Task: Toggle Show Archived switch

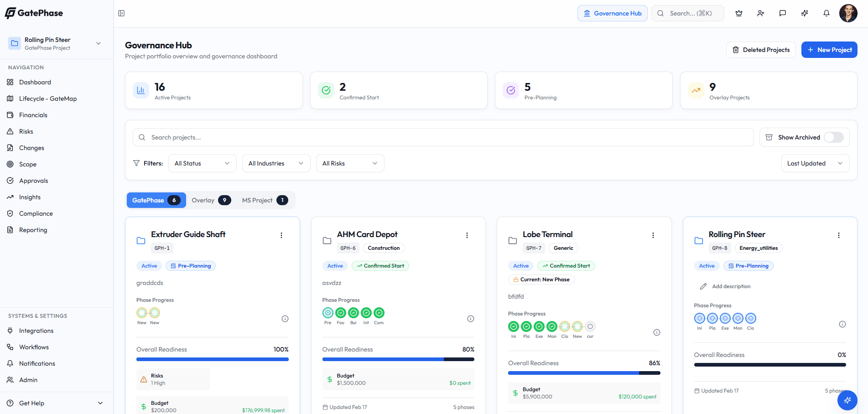Action: point(834,137)
